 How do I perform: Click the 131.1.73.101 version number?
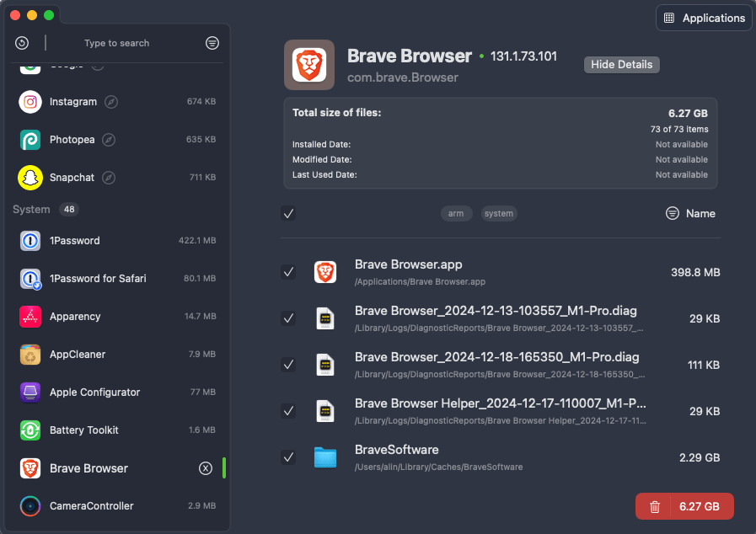(x=523, y=56)
